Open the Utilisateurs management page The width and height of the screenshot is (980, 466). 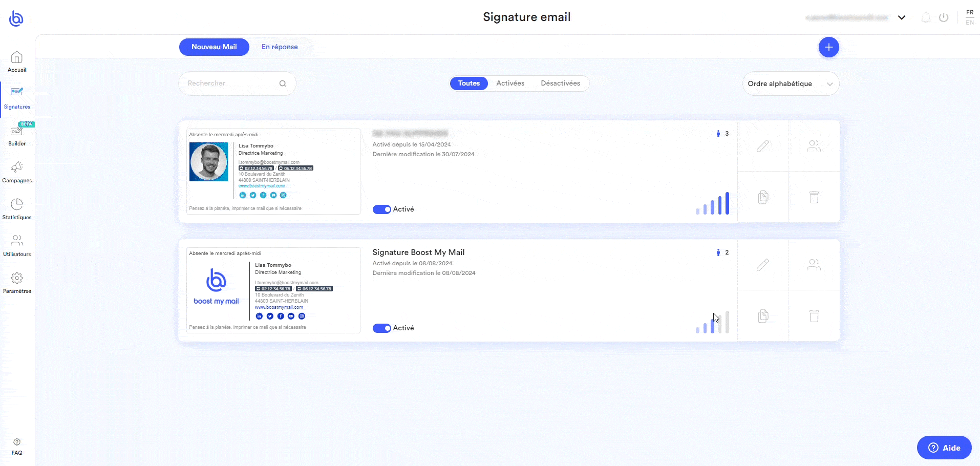(x=17, y=246)
